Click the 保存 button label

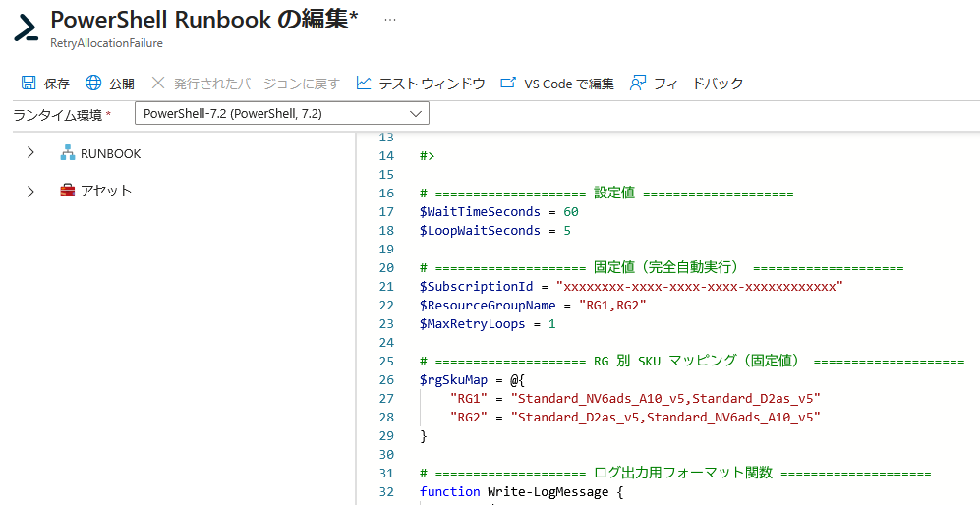tap(57, 84)
